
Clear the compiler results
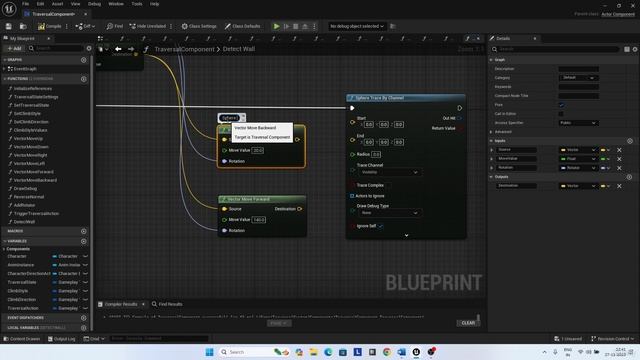pyautogui.click(x=468, y=323)
